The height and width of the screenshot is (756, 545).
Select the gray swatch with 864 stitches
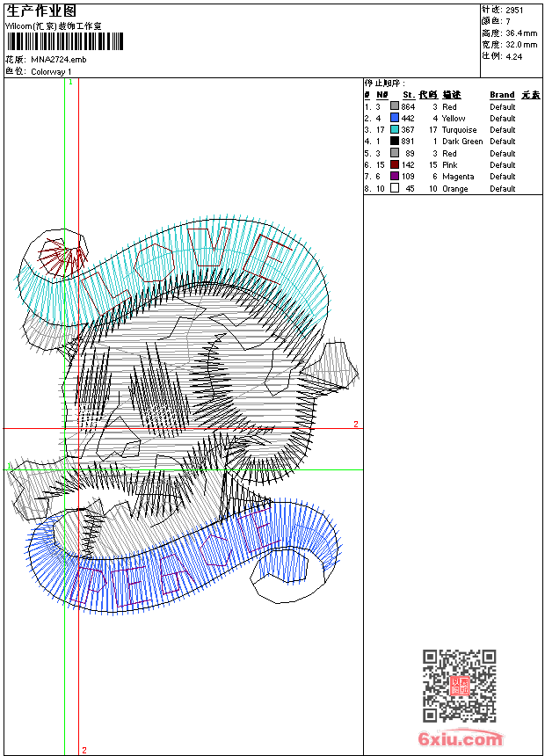point(395,106)
